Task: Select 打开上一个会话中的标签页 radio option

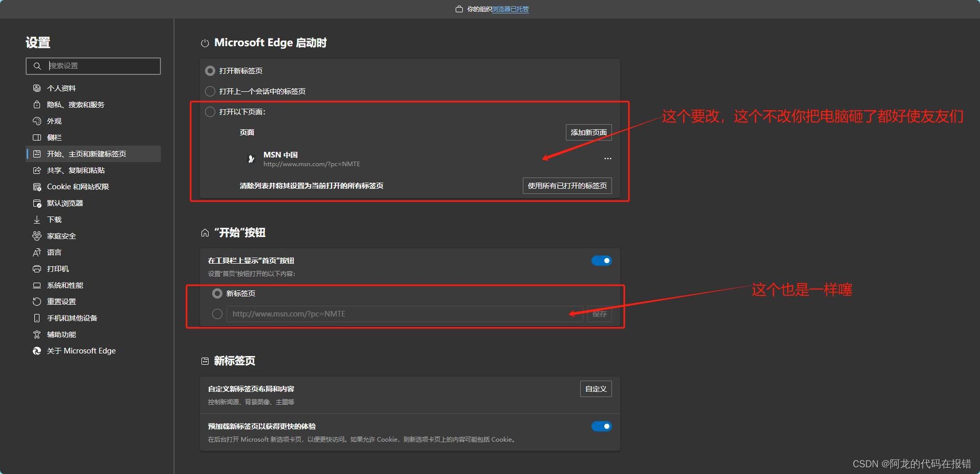Action: (x=210, y=91)
